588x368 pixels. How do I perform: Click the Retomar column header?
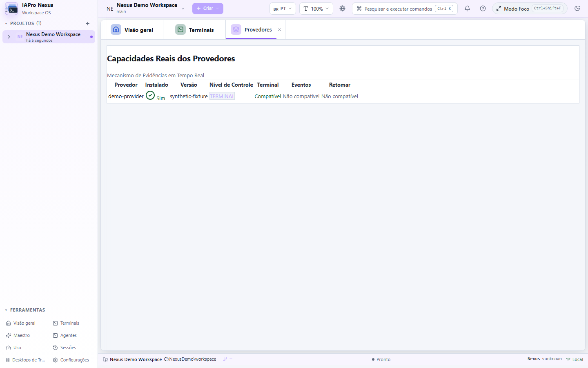coord(340,85)
